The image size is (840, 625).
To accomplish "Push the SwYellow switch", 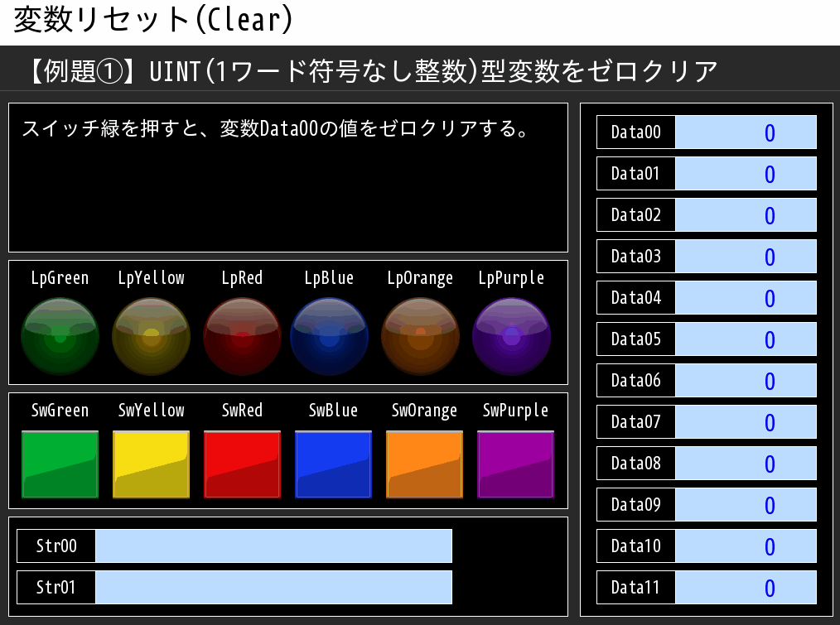I will tap(151, 464).
